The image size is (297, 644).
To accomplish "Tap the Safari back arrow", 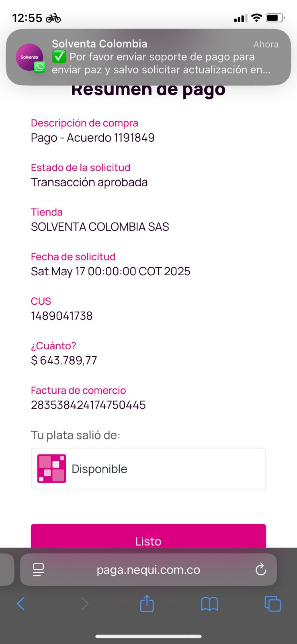I will coord(21,603).
